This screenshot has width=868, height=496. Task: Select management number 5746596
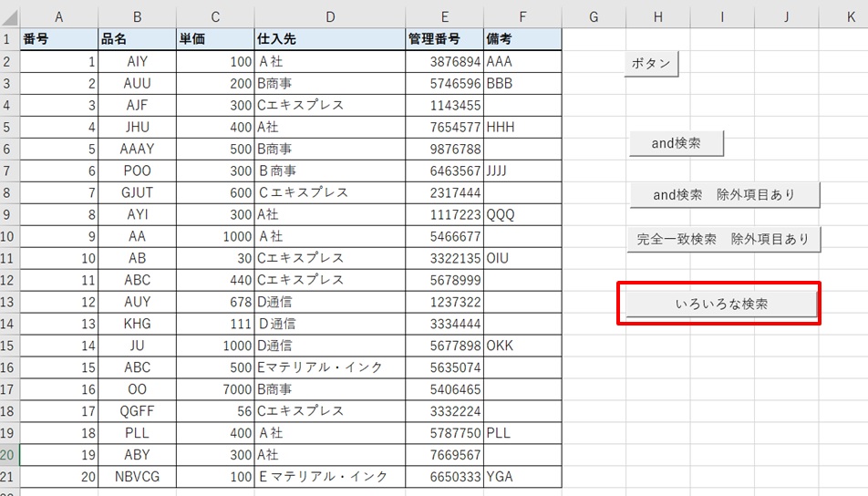pos(445,84)
